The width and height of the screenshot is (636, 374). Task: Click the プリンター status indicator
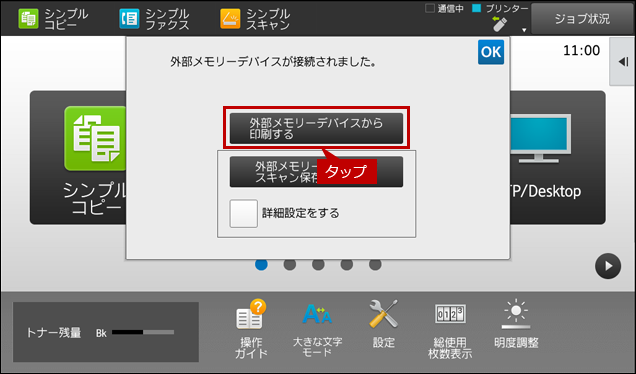(x=501, y=9)
